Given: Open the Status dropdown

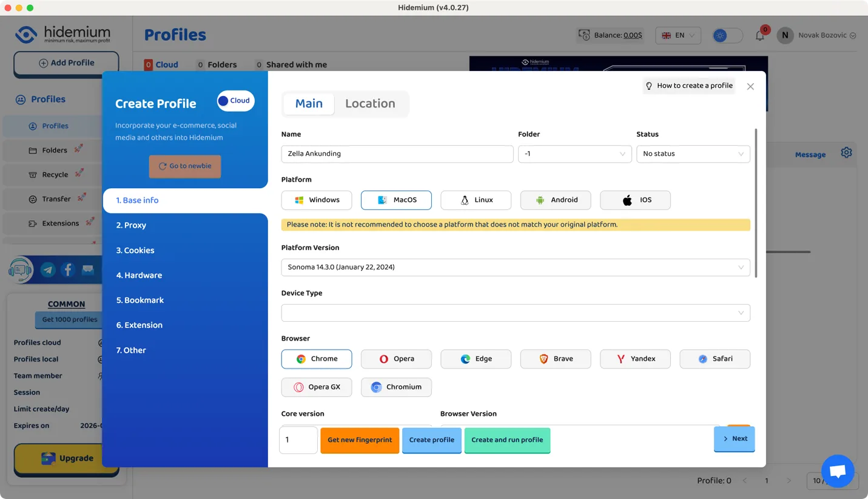Looking at the screenshot, I should coord(693,154).
